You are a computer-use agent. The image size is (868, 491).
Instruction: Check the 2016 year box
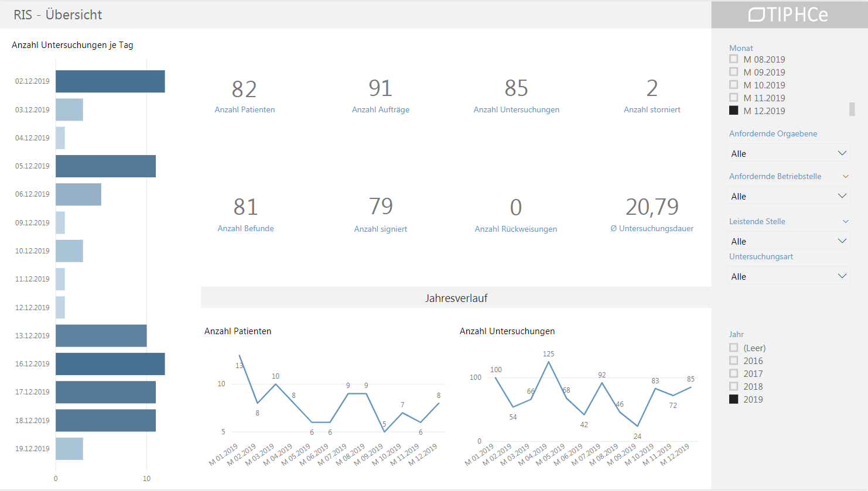click(x=733, y=360)
